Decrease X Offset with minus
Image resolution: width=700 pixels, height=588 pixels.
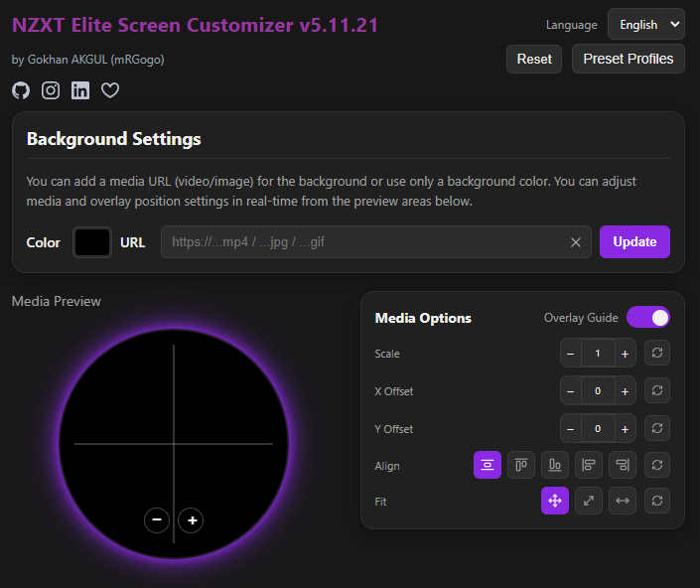coord(571,391)
